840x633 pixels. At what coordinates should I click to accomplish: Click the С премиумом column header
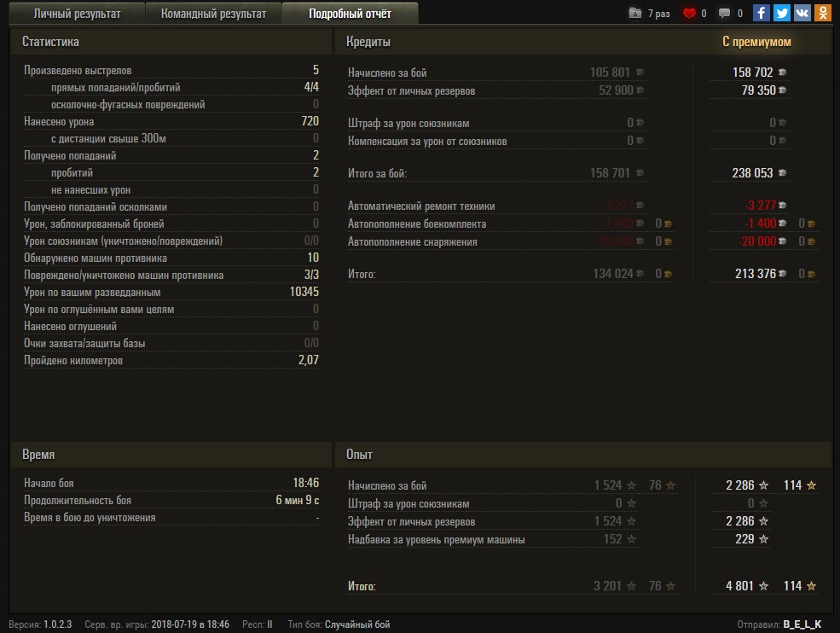pyautogui.click(x=756, y=42)
